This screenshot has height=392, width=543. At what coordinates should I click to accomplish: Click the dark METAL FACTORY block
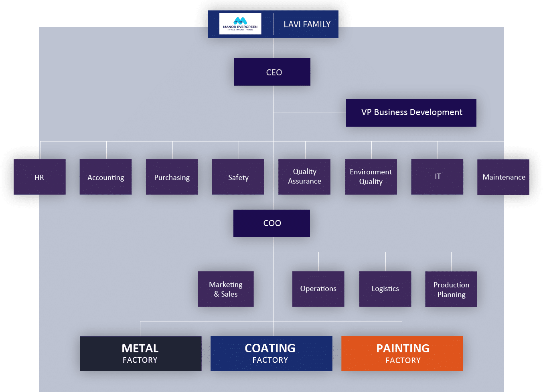[x=140, y=354]
